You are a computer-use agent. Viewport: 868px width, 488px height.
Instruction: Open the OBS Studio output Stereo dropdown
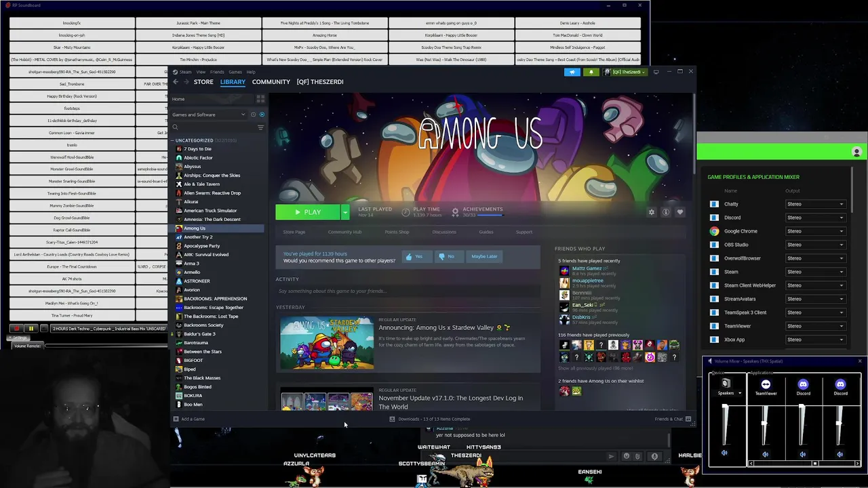pos(816,245)
